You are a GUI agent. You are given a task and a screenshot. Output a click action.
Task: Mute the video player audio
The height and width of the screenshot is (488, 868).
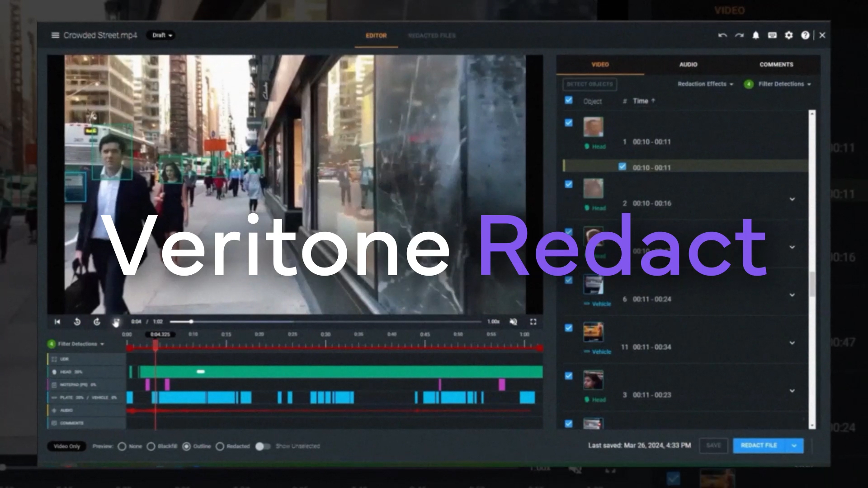click(x=513, y=322)
